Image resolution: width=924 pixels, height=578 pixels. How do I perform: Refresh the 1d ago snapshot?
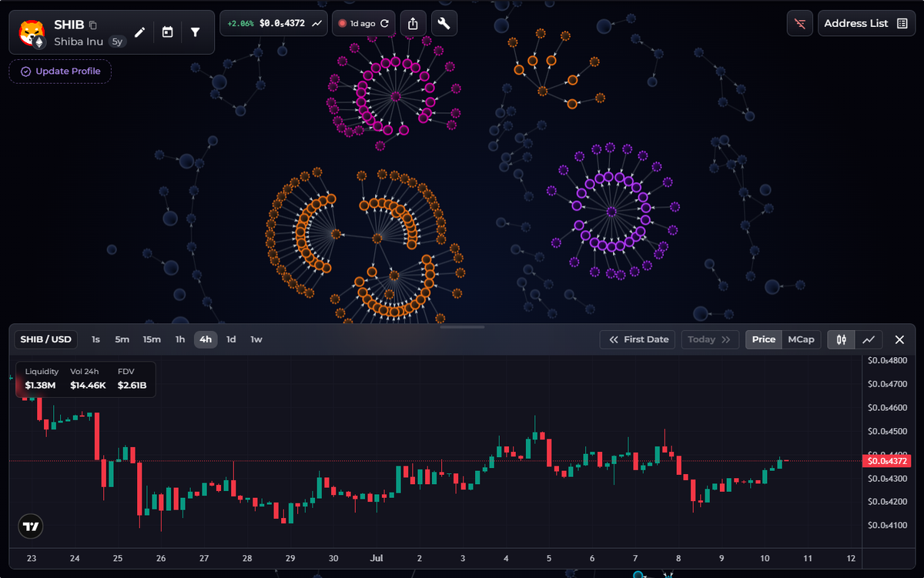point(384,24)
